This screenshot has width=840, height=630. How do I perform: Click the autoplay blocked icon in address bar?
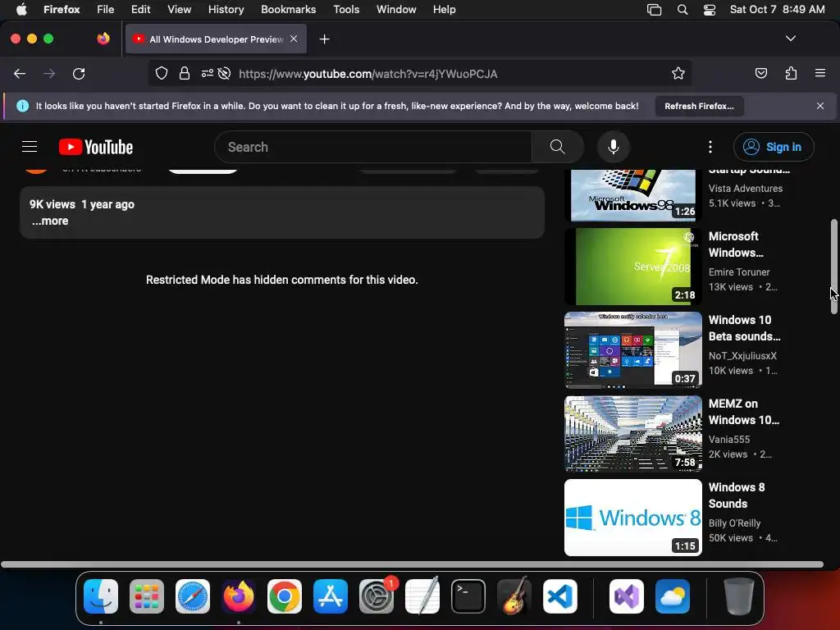coord(225,73)
